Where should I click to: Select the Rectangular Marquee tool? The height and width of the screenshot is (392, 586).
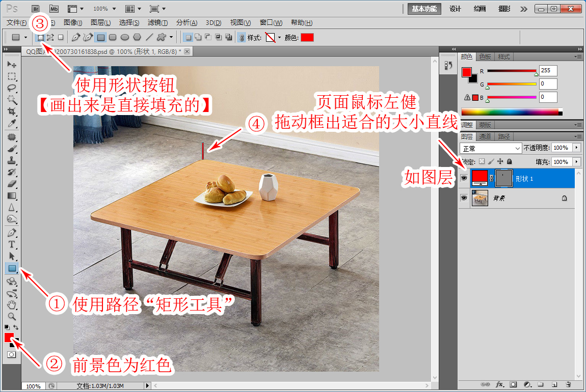[12, 76]
